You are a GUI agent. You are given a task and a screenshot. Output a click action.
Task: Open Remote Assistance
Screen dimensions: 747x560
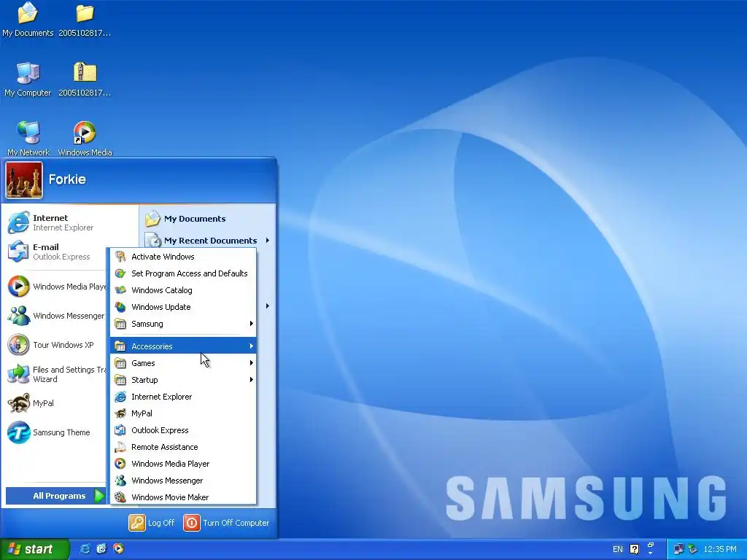183,447
